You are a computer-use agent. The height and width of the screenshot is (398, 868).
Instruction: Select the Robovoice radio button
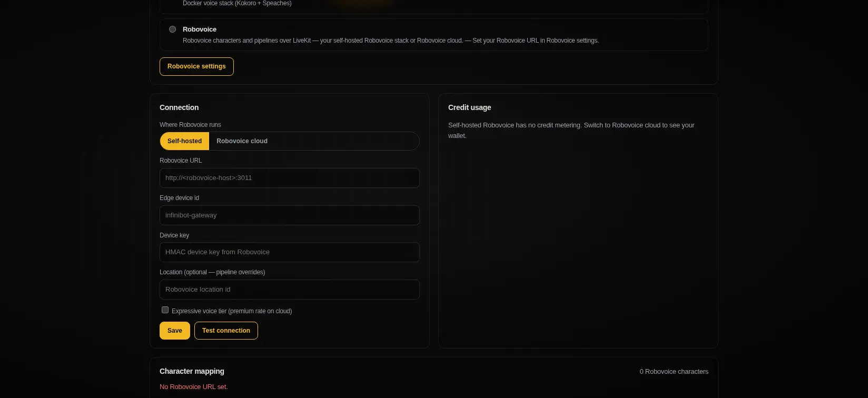[172, 29]
